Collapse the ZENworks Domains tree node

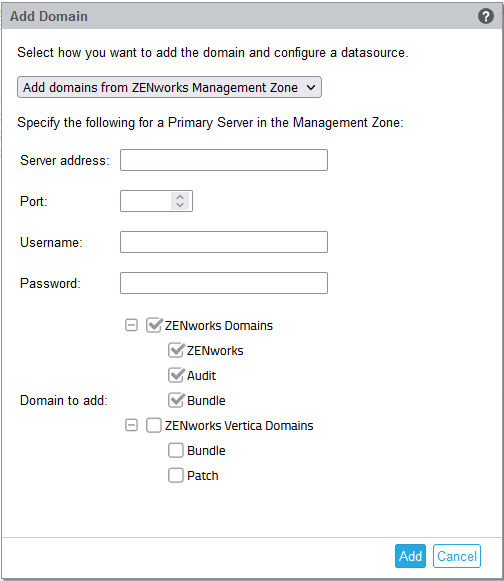131,325
